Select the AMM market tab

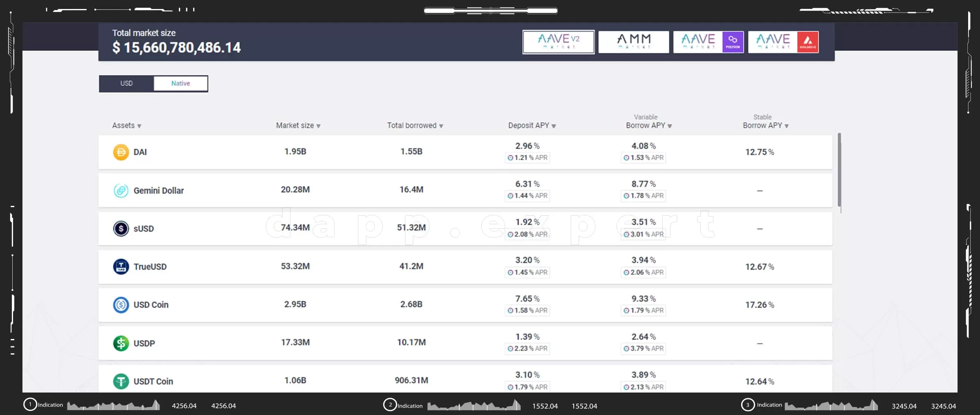click(x=634, y=42)
